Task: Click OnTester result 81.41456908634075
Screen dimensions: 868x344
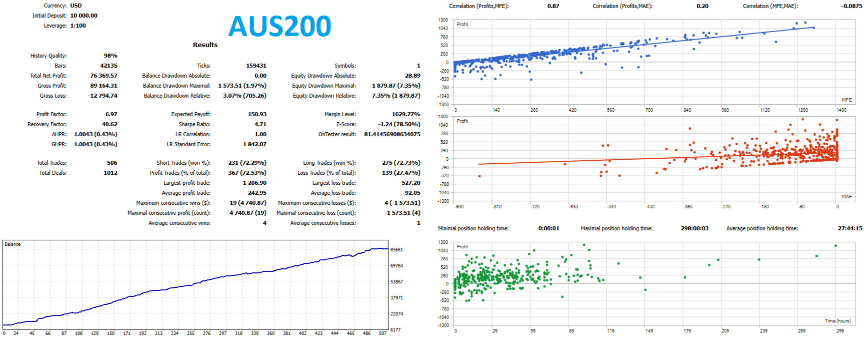Action: click(x=392, y=135)
